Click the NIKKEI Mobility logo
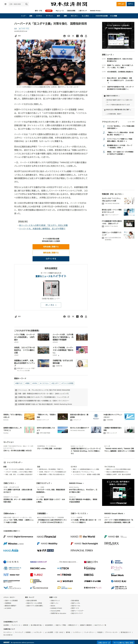The height and width of the screenshot is (644, 138). click(x=47, y=544)
